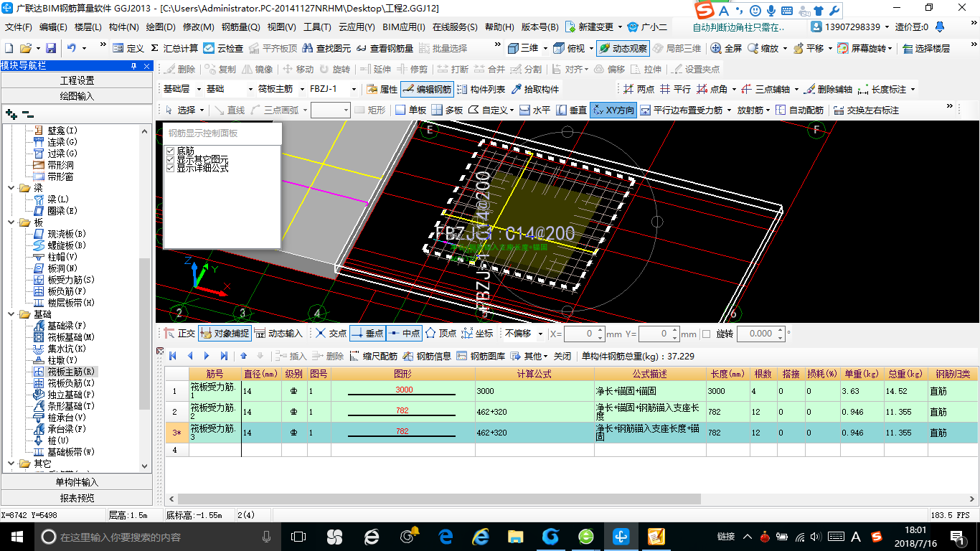Go to first rebar record arrow
Screen dimensions: 980x551
tap(173, 356)
